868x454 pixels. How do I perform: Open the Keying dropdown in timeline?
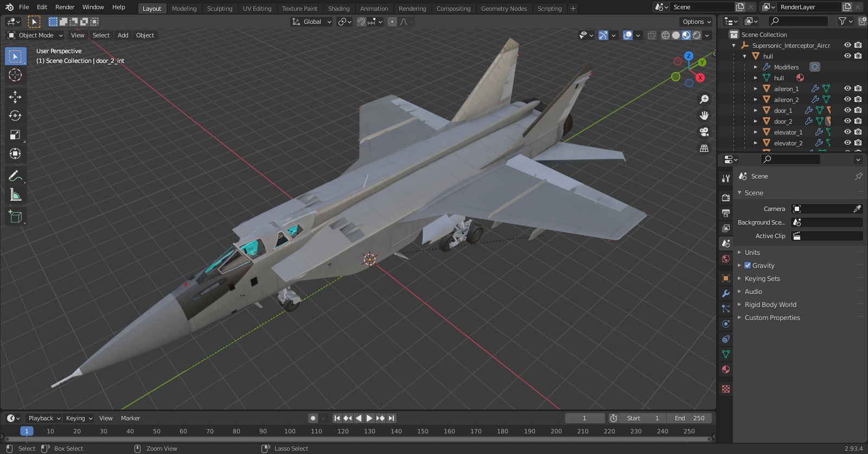[79, 418]
